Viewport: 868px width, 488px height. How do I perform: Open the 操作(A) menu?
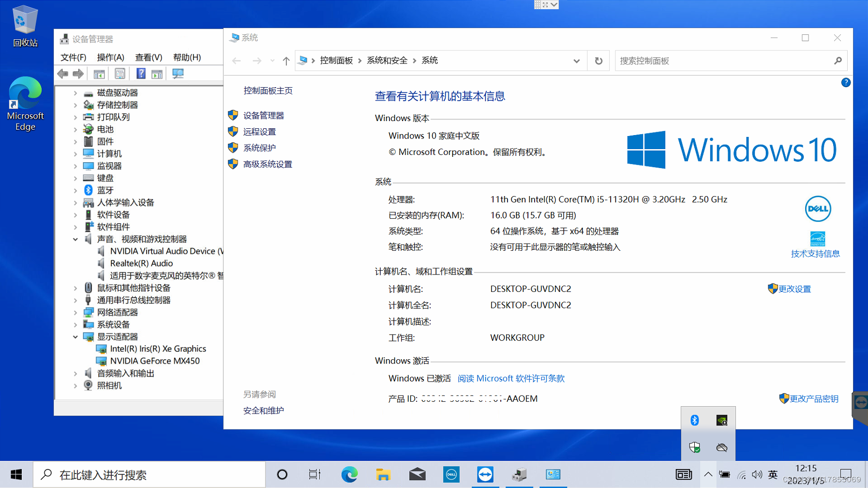pos(110,57)
